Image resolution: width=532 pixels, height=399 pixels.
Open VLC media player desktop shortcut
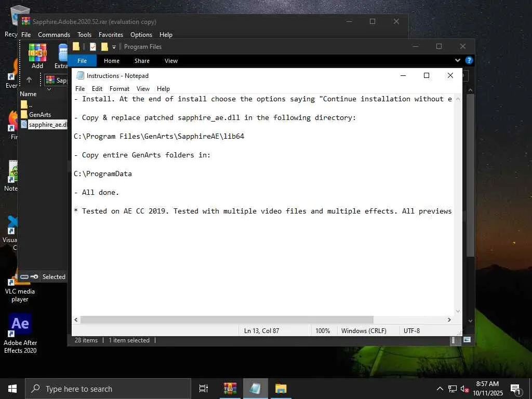[20, 287]
